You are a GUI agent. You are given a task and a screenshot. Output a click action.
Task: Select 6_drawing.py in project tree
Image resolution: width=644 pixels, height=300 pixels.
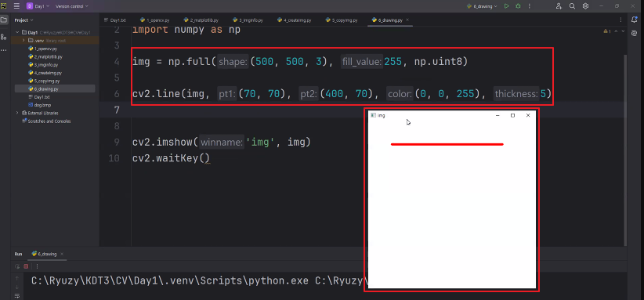[44, 89]
